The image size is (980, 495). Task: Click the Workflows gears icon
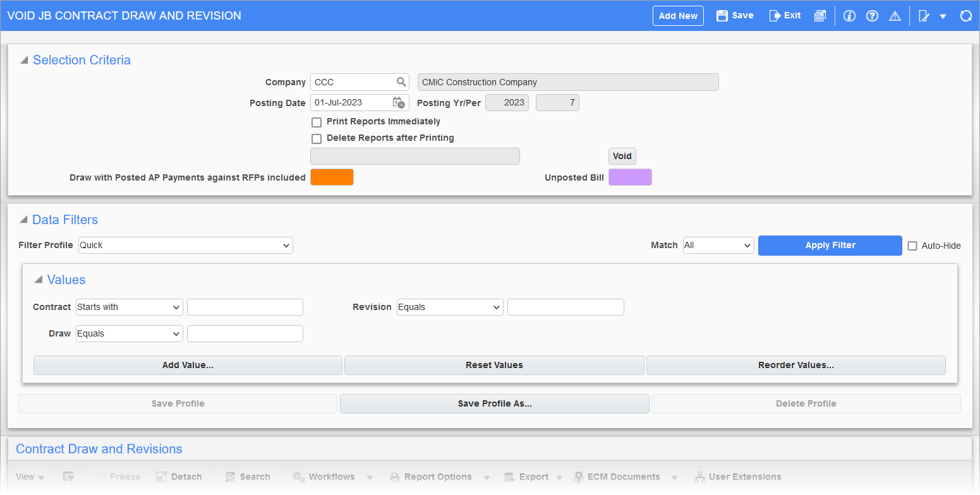click(298, 477)
